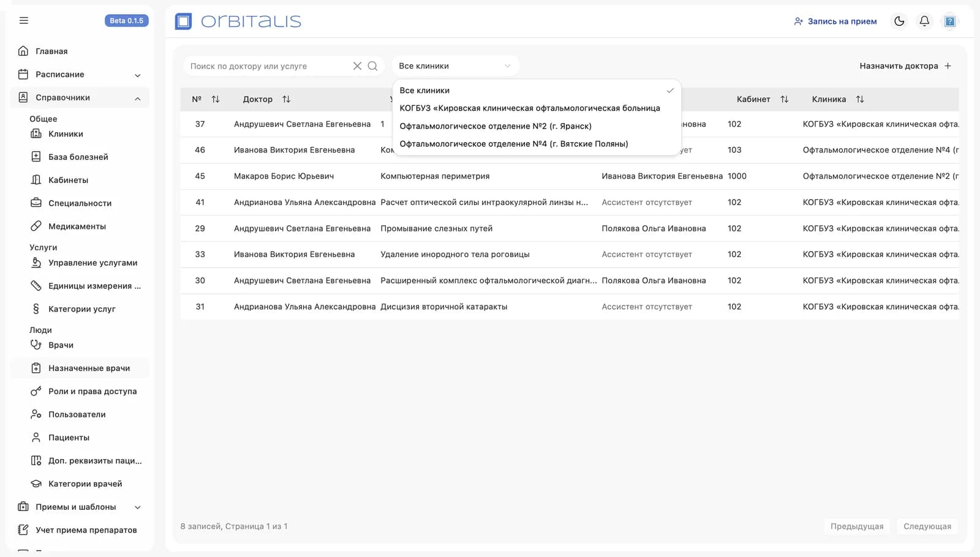Open Специальности in sidebar

[x=80, y=203]
